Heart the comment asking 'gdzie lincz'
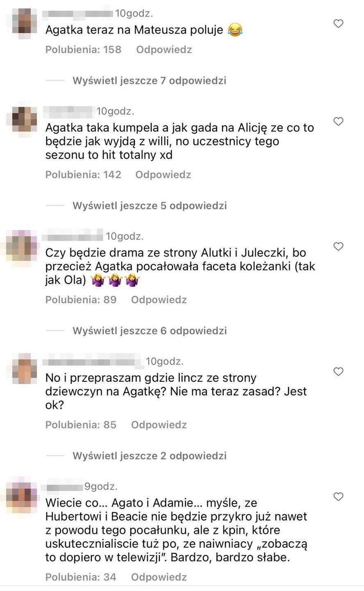364x591 pixels. coord(338,372)
